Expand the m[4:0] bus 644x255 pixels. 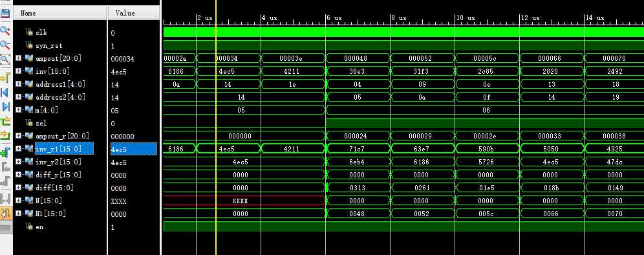point(18,110)
